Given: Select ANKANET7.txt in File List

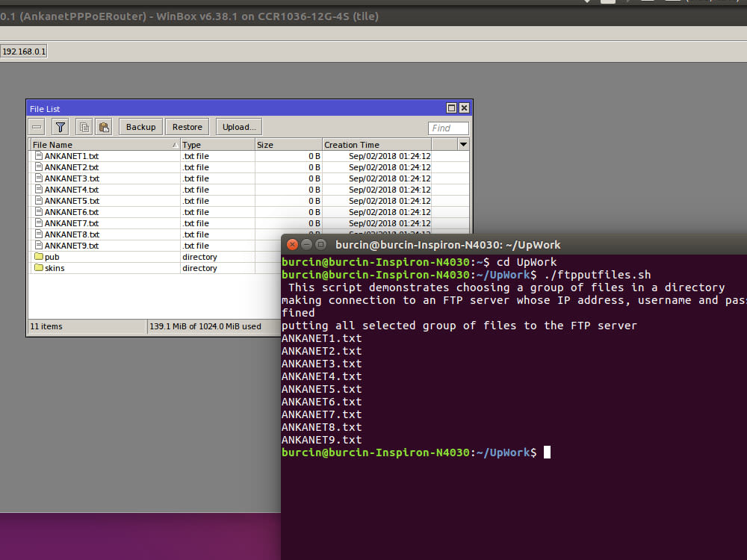Looking at the screenshot, I should (72, 223).
